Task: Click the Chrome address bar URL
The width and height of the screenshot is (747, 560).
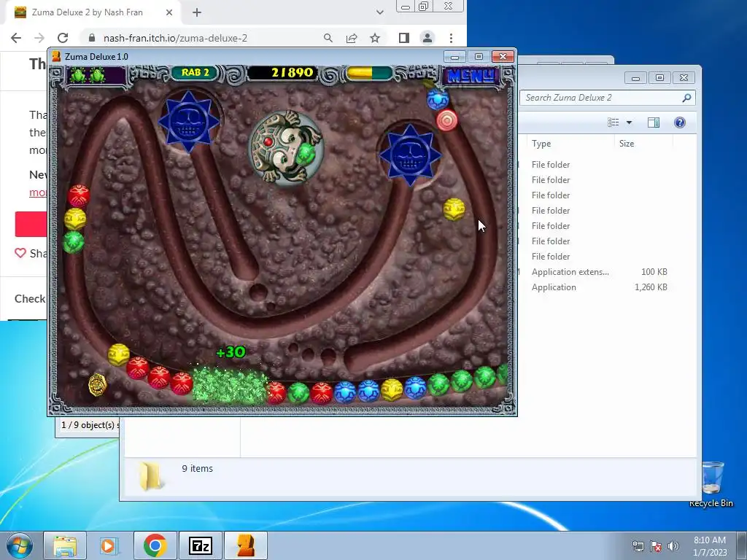Action: tap(175, 38)
